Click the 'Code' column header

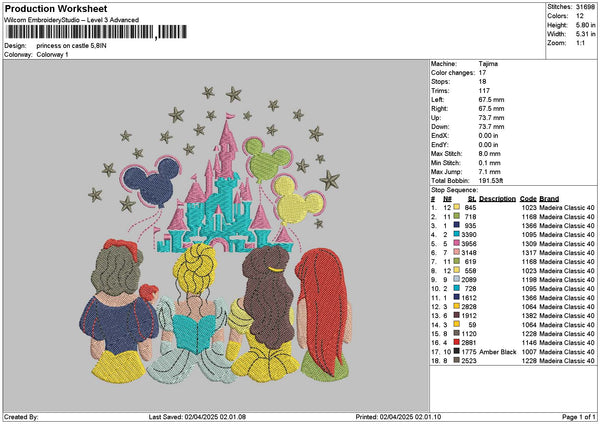point(528,199)
